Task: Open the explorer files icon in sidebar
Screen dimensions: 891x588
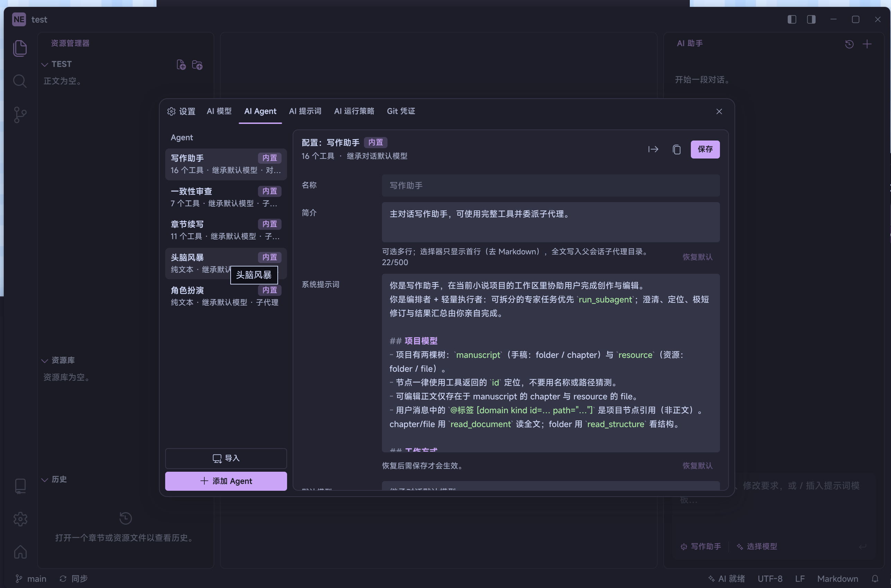Action: click(20, 48)
